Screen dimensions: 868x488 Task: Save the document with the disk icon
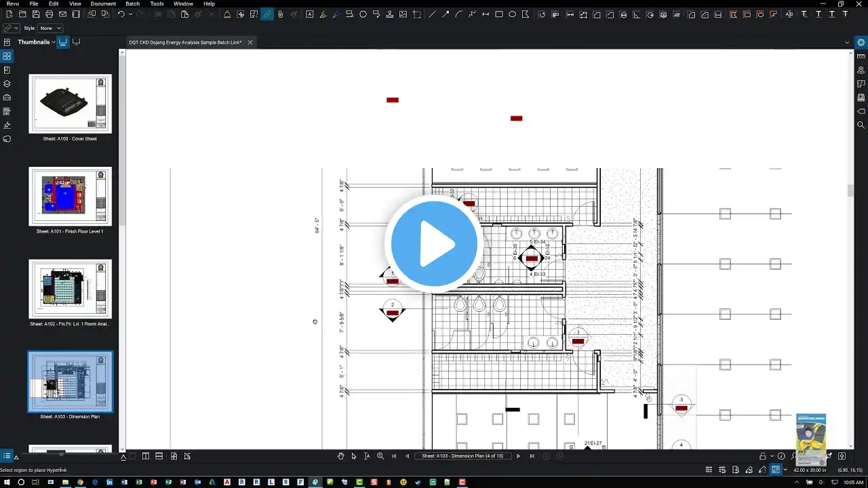tap(36, 14)
